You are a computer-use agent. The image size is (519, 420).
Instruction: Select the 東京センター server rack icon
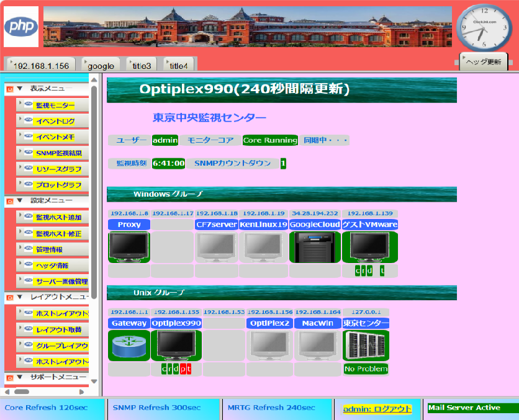(x=366, y=345)
